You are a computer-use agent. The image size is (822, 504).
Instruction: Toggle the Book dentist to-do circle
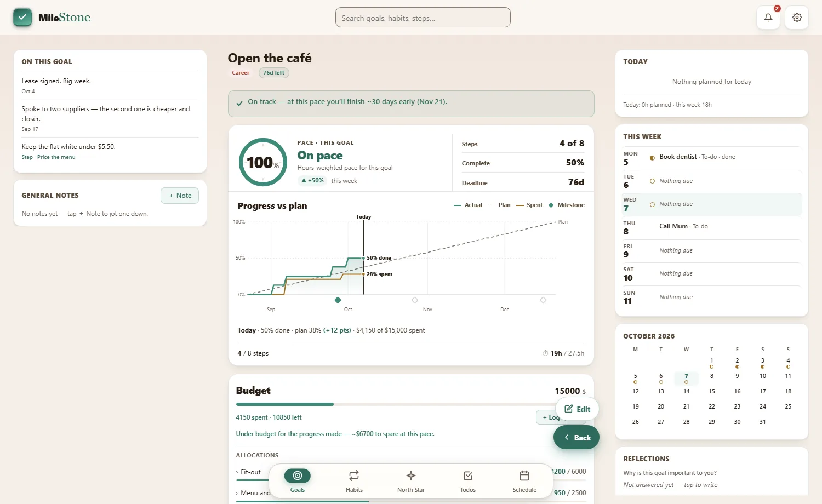652,157
